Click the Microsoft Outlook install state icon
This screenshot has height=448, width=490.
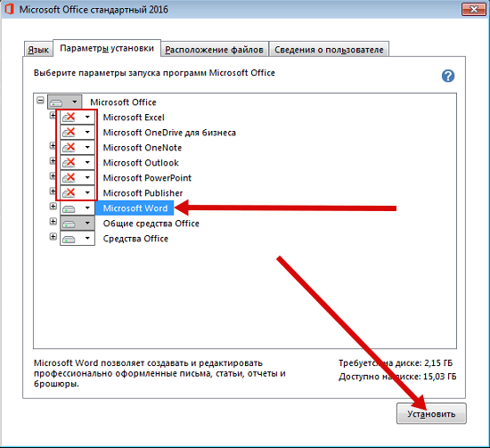tap(69, 162)
